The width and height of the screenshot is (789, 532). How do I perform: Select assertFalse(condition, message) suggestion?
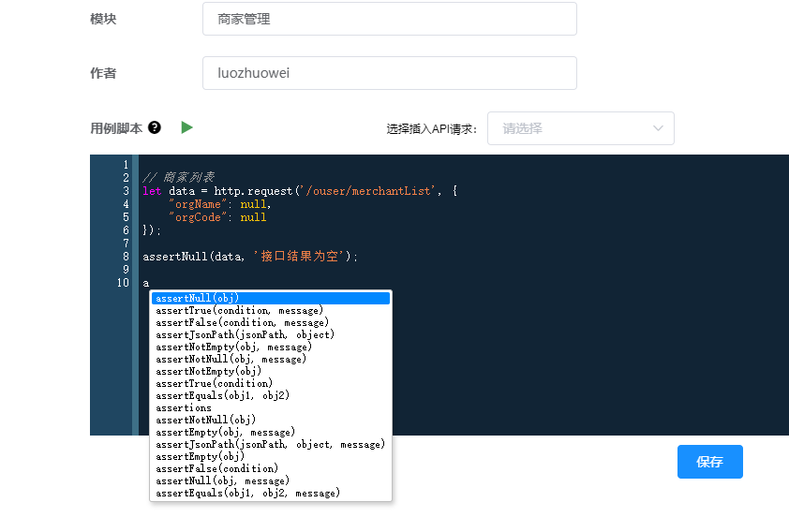click(271, 323)
